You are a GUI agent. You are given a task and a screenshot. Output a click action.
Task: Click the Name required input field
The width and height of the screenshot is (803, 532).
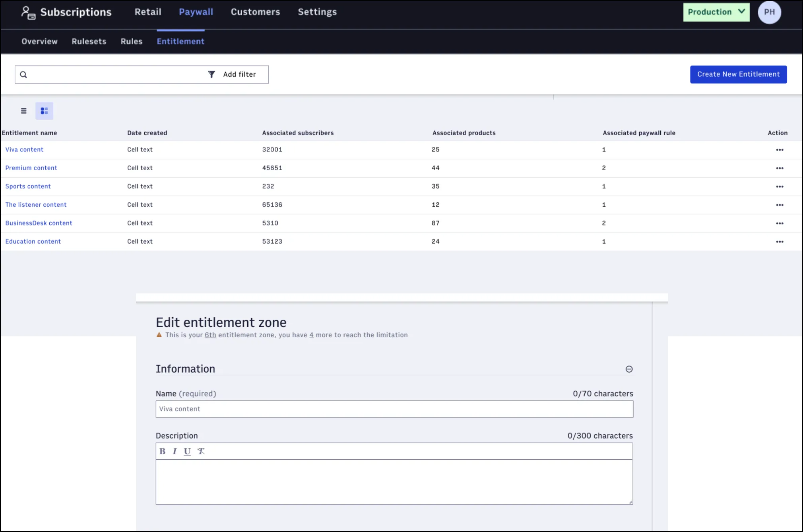click(394, 409)
